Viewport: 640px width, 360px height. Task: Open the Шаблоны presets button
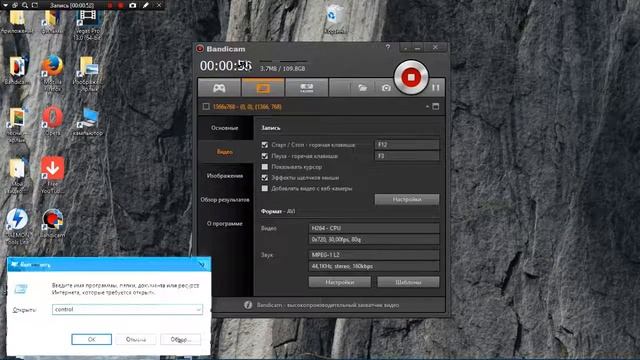pyautogui.click(x=408, y=282)
